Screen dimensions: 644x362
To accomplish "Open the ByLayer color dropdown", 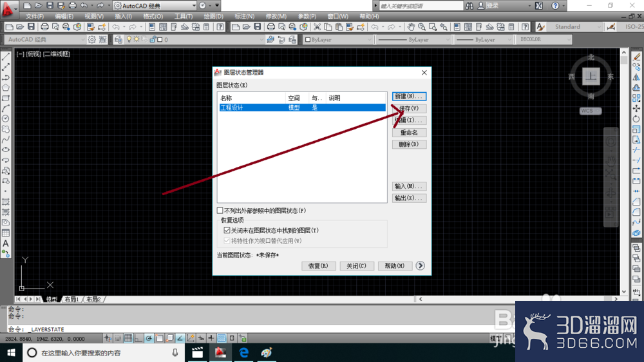I will [338, 39].
